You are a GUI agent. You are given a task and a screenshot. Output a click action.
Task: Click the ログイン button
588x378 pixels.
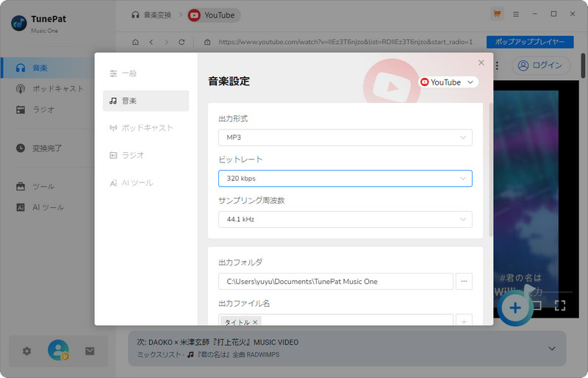(x=541, y=65)
